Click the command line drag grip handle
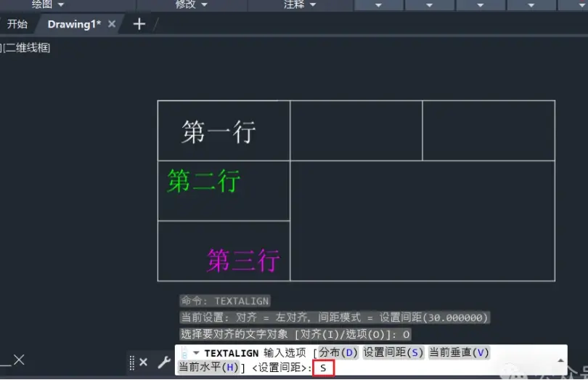Viewport: 588px width, 380px height. [131, 363]
